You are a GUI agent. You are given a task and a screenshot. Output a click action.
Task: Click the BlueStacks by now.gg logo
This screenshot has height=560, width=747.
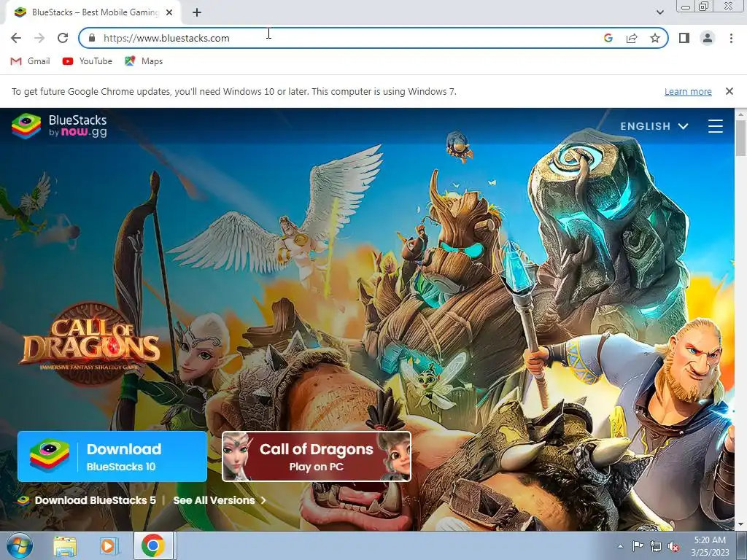[x=59, y=126]
